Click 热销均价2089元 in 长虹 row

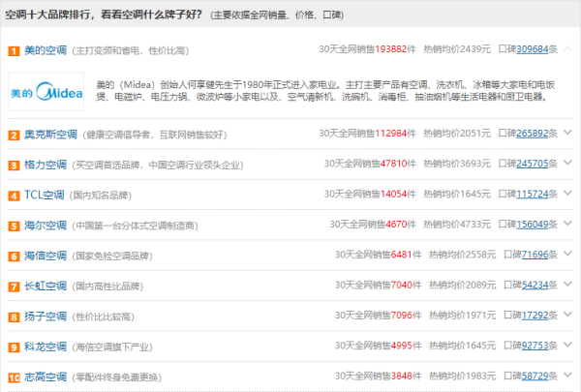[x=463, y=286]
